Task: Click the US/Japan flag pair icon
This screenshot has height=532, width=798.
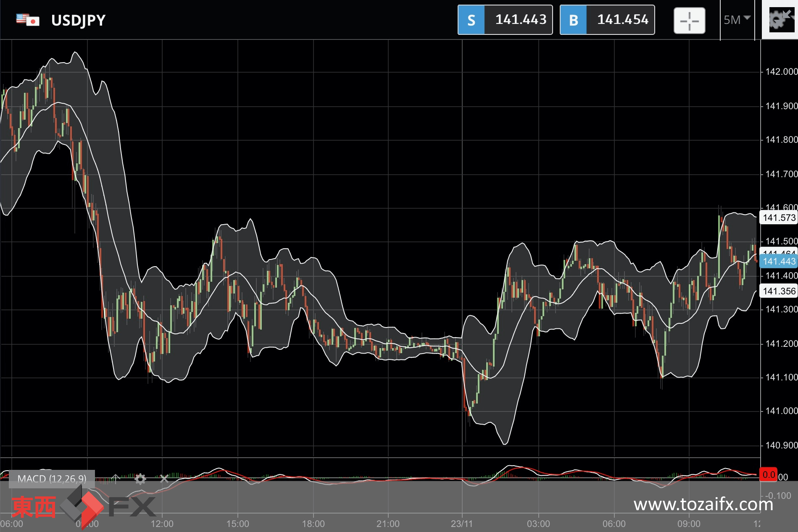Action: point(28,20)
